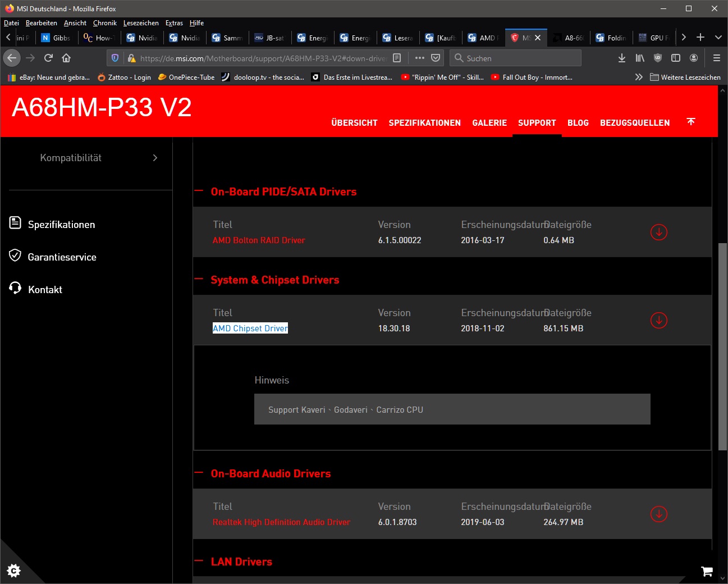Image resolution: width=728 pixels, height=584 pixels.
Task: Toggle reader view in address bar
Action: pyautogui.click(x=397, y=58)
